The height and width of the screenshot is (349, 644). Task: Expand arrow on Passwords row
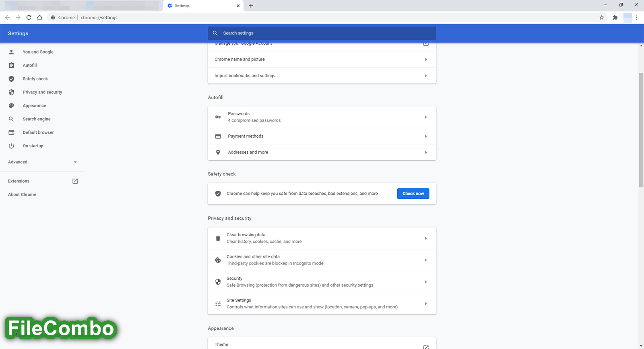[426, 117]
